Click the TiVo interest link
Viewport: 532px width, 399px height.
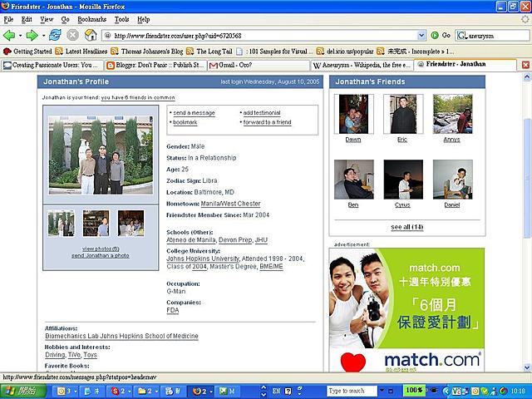pyautogui.click(x=74, y=355)
